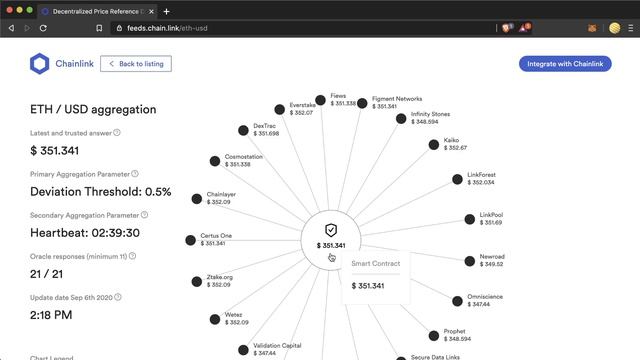Click the Ztake.org oracle node dot

196,282
